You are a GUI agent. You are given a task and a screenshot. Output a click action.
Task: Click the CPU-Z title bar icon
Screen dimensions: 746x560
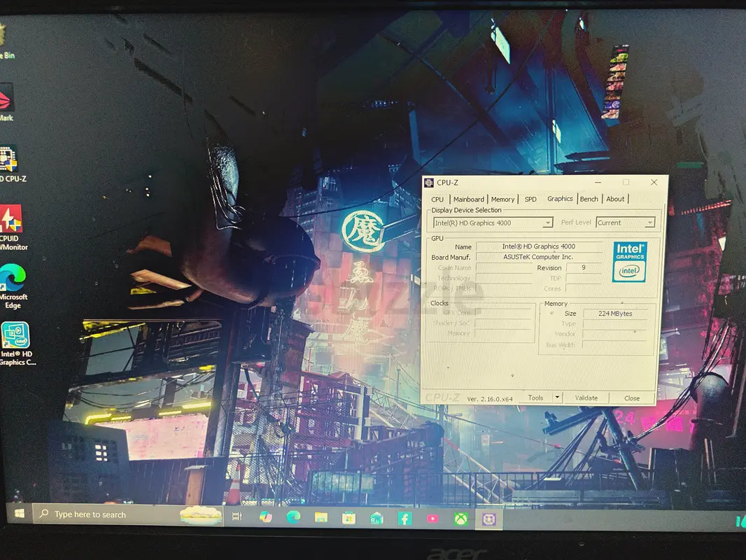tap(429, 183)
